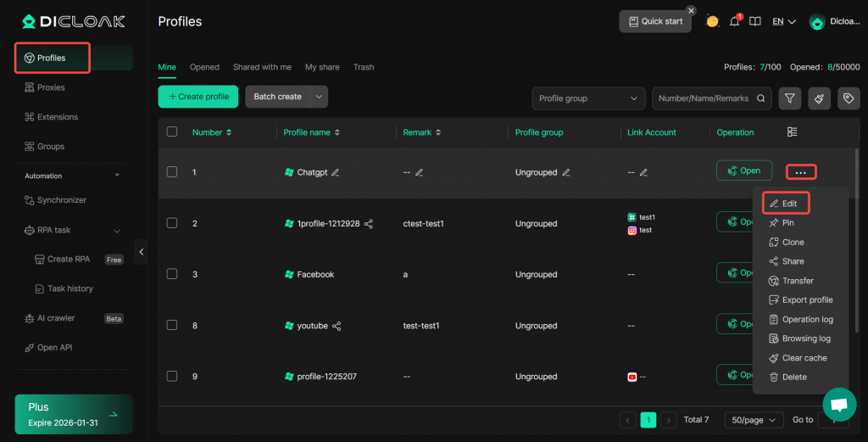Viewport: 868px width, 442px height.
Task: Click pencil icon beside Chatgpt profile name
Action: 336,172
